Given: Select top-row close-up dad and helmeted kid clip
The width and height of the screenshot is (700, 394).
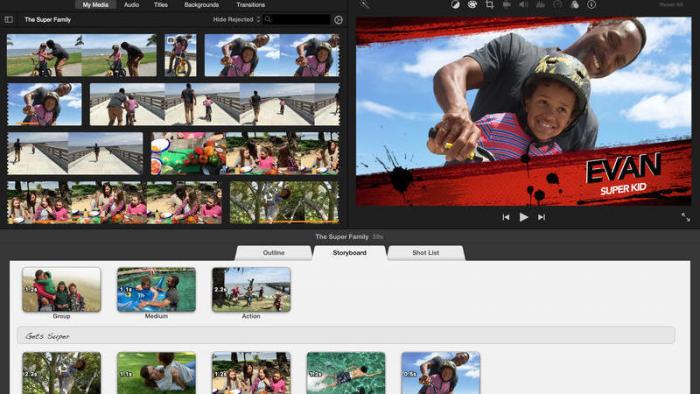Looking at the screenshot, I should 272,55.
